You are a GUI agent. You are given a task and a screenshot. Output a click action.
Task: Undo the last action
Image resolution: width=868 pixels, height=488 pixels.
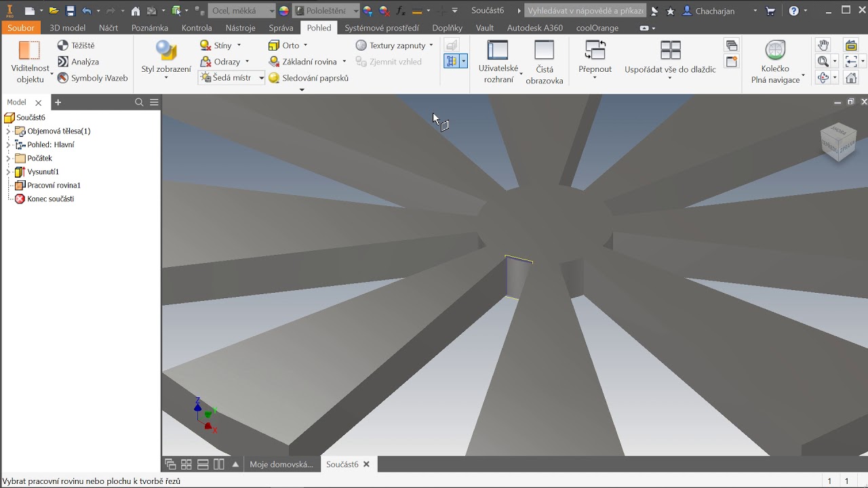[x=86, y=11]
